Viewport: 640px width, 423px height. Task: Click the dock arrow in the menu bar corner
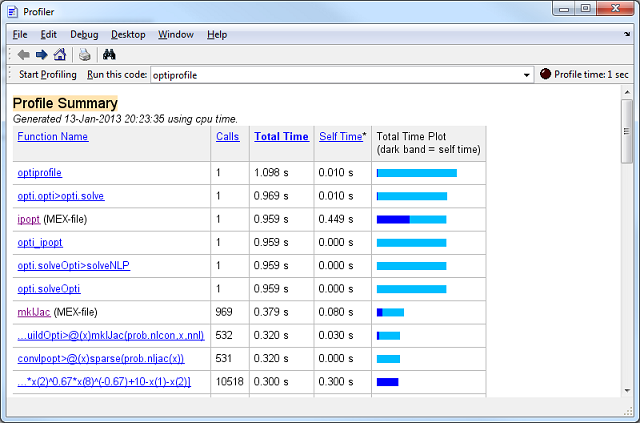(x=627, y=34)
